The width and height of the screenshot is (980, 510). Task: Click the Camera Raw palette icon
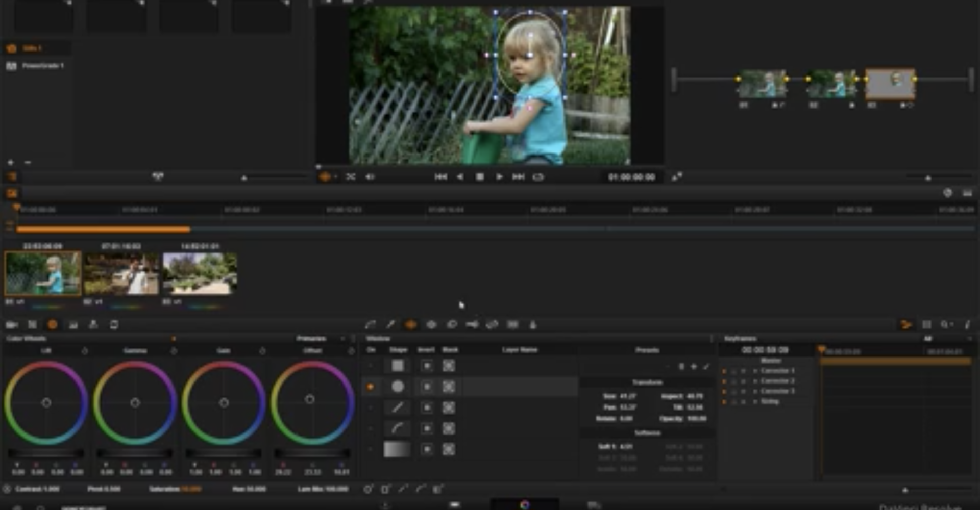(x=11, y=325)
